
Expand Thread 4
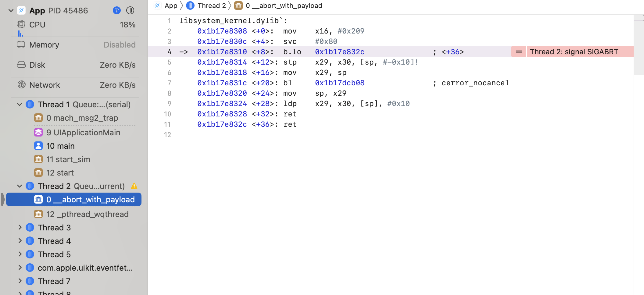click(x=20, y=241)
